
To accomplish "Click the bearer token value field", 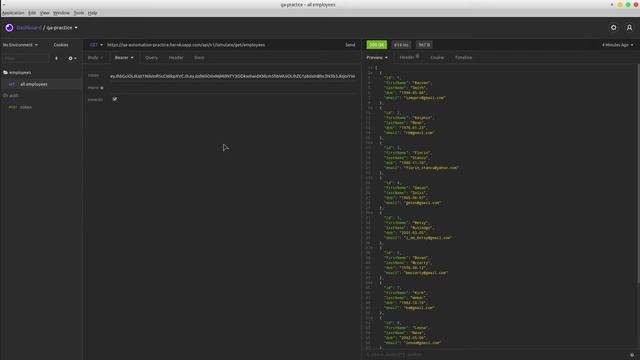I will (x=232, y=76).
